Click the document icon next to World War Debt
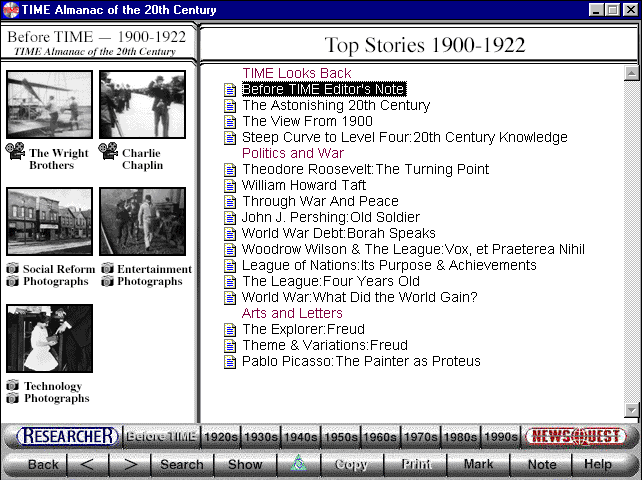Screen dimensions: 642x480 click(x=230, y=233)
